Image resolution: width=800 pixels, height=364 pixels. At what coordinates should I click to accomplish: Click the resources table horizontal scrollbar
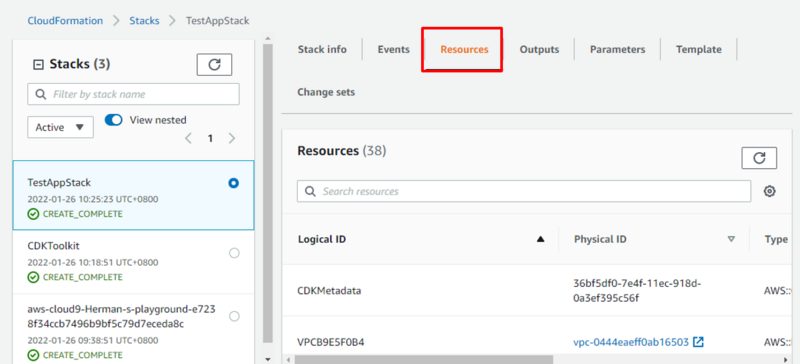coord(423,359)
